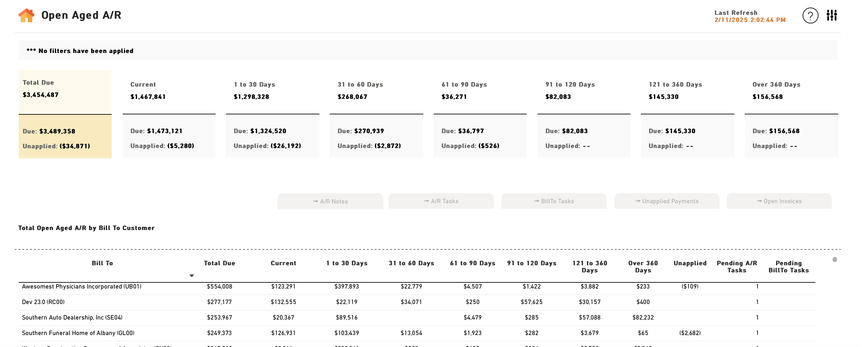
Task: Click total due $253,967 cell
Action: click(219, 318)
